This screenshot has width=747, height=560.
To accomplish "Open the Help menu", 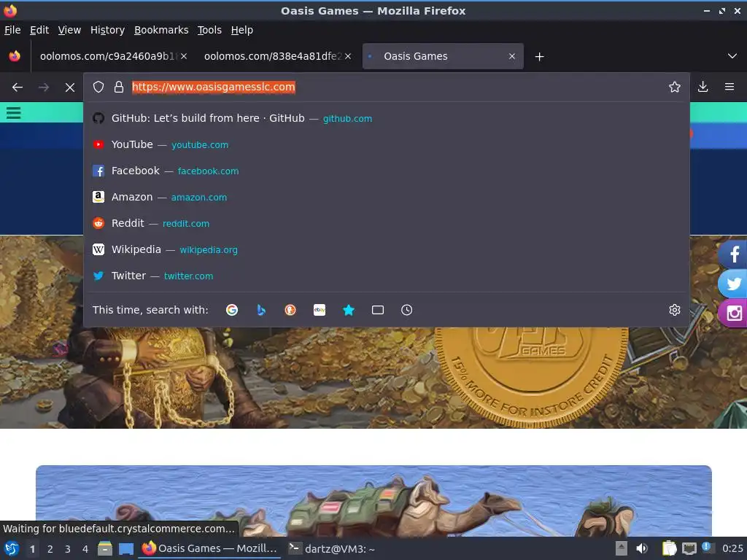I will [242, 30].
